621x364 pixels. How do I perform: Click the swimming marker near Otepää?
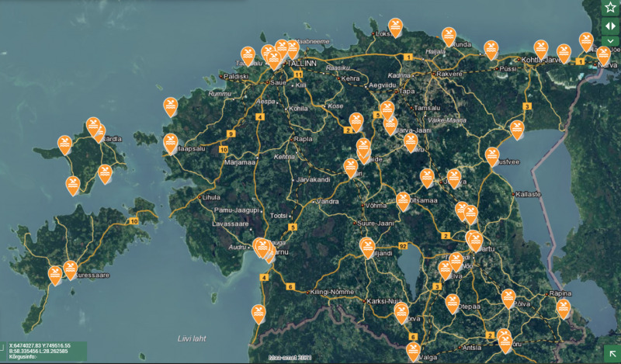tap(452, 303)
